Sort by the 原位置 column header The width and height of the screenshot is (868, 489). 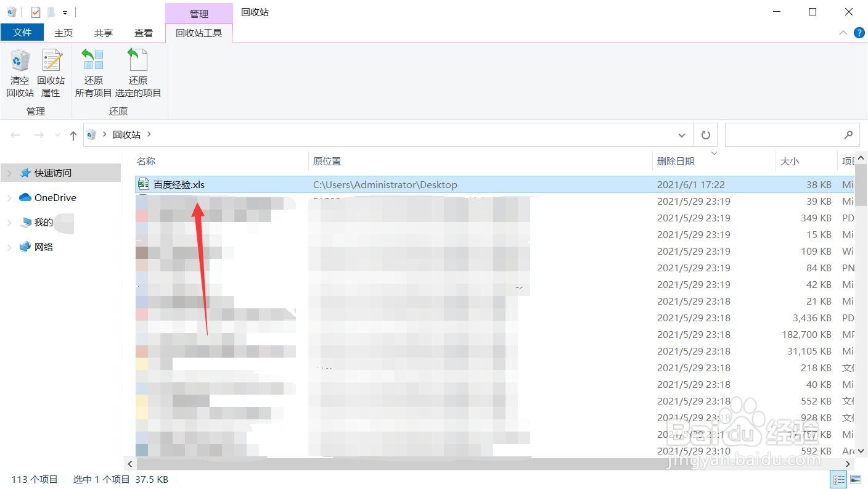tap(327, 161)
